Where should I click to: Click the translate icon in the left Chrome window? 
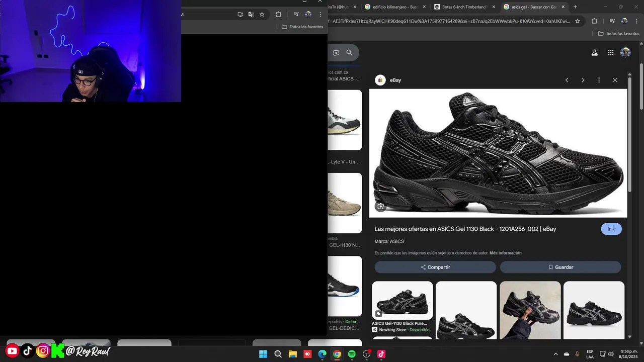coord(251,15)
